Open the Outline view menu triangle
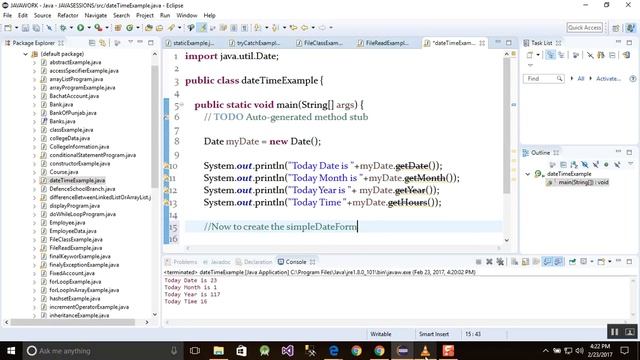The height and width of the screenshot is (360, 640). (630, 164)
